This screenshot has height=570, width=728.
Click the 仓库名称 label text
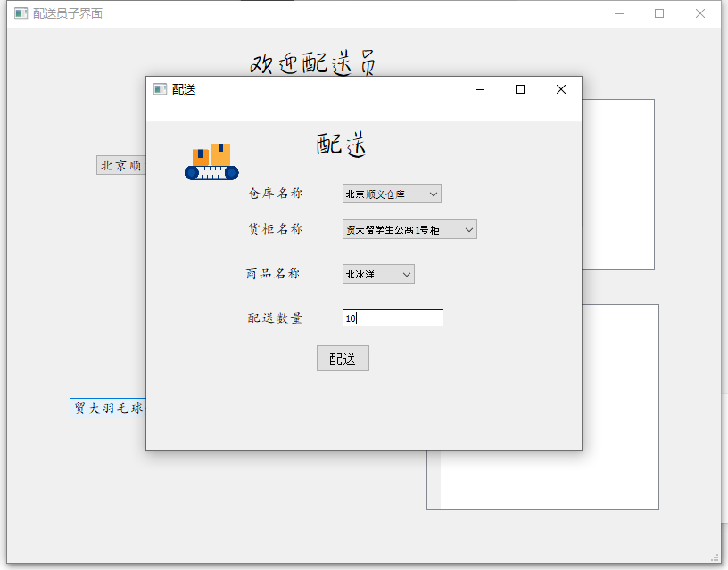(276, 193)
